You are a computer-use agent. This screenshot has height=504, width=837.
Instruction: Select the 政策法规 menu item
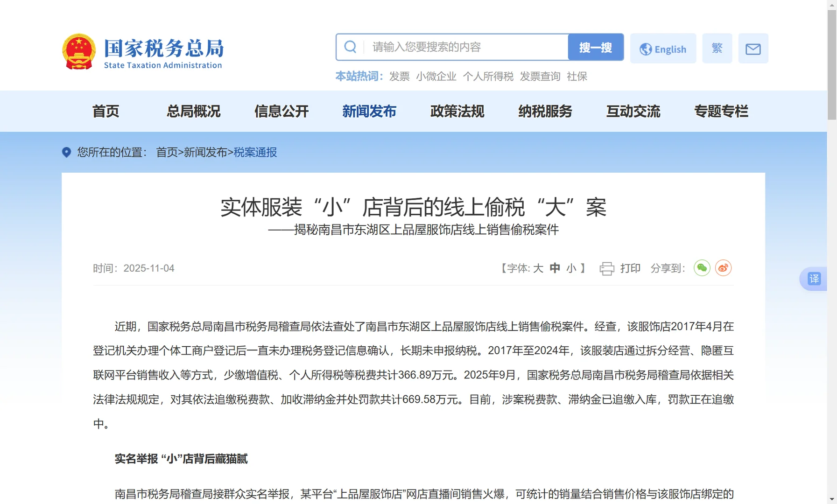pos(457,112)
